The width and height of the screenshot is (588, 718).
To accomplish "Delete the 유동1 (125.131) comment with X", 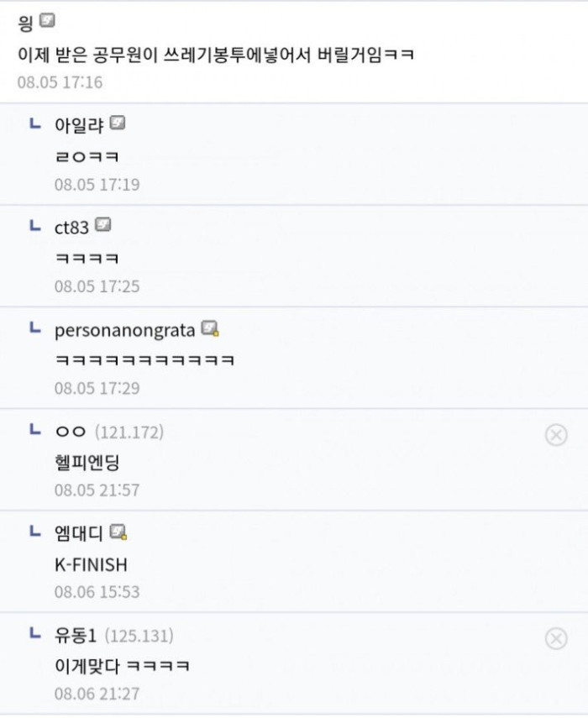I will [x=556, y=639].
